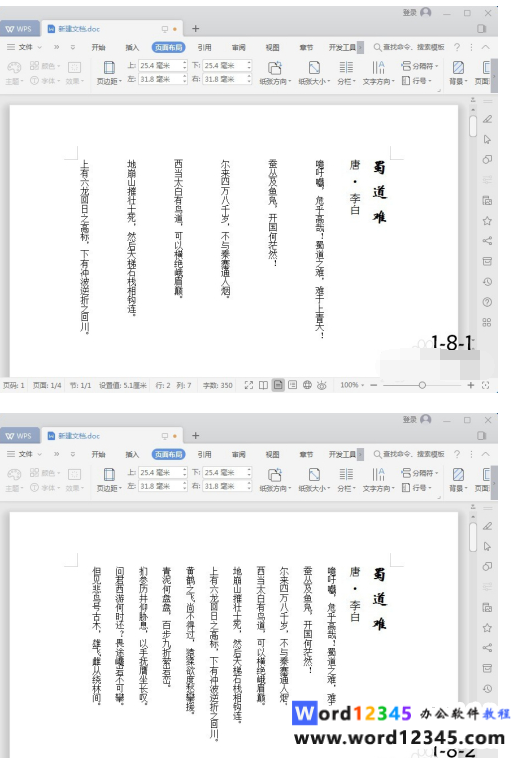This screenshot has height=758, width=515.
Task: Open 分隔符 dropdown in top window
Action: tap(420, 66)
